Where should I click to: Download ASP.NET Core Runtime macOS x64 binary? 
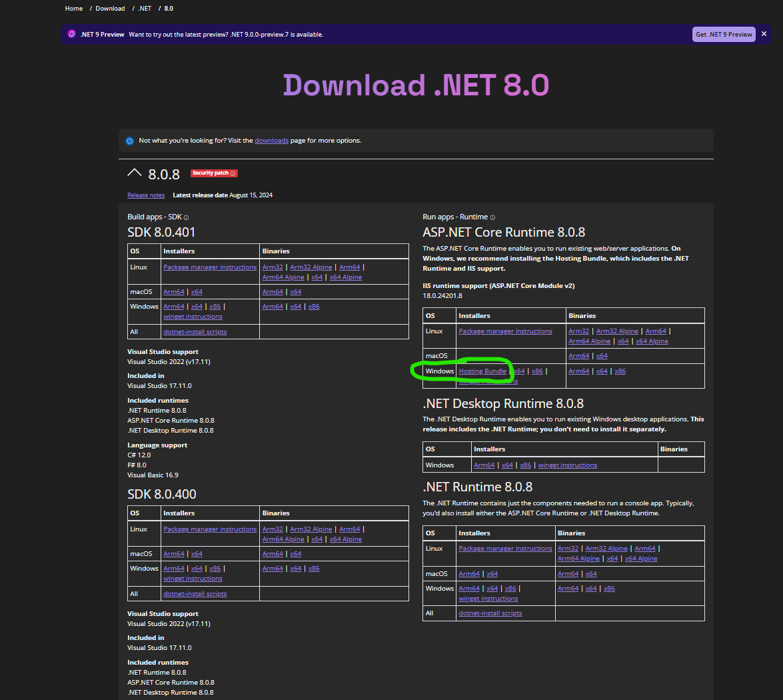click(x=602, y=356)
